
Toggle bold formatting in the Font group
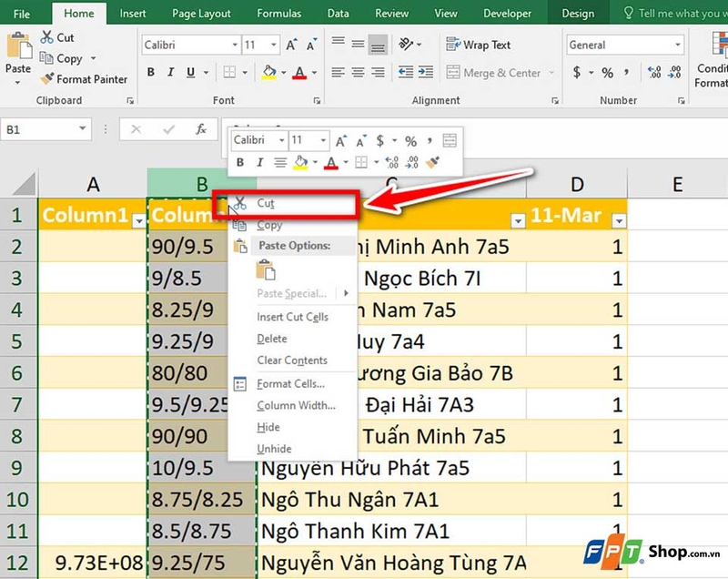151,71
